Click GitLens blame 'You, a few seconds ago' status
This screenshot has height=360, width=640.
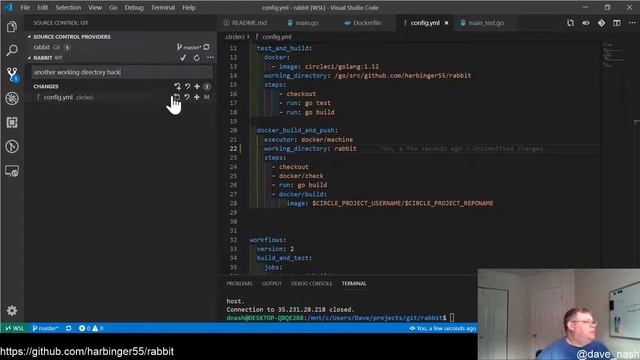pos(443,328)
